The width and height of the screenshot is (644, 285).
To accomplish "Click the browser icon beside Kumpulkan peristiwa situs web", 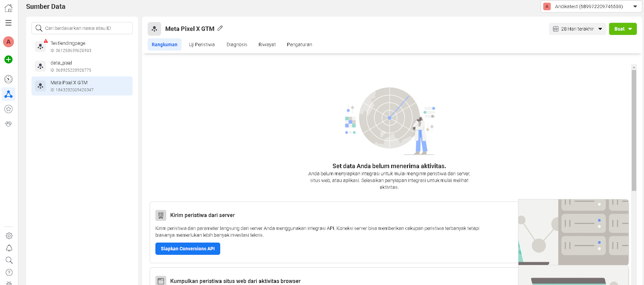I will point(161,281).
